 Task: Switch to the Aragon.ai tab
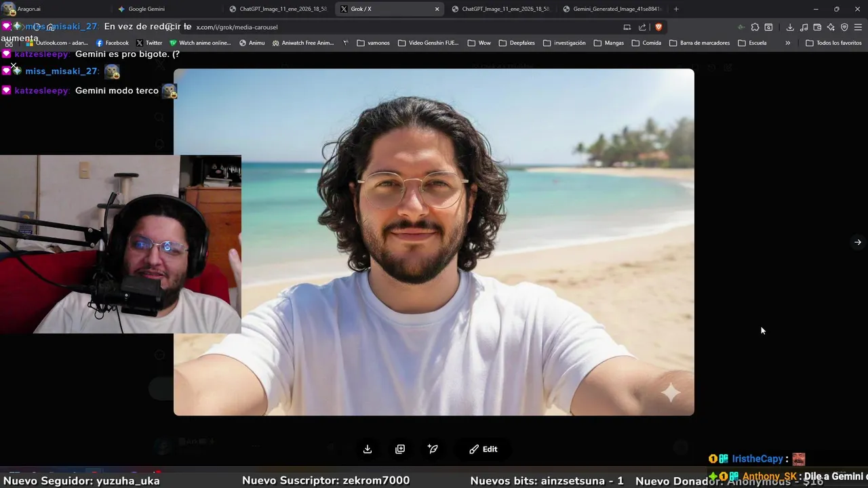[54, 9]
